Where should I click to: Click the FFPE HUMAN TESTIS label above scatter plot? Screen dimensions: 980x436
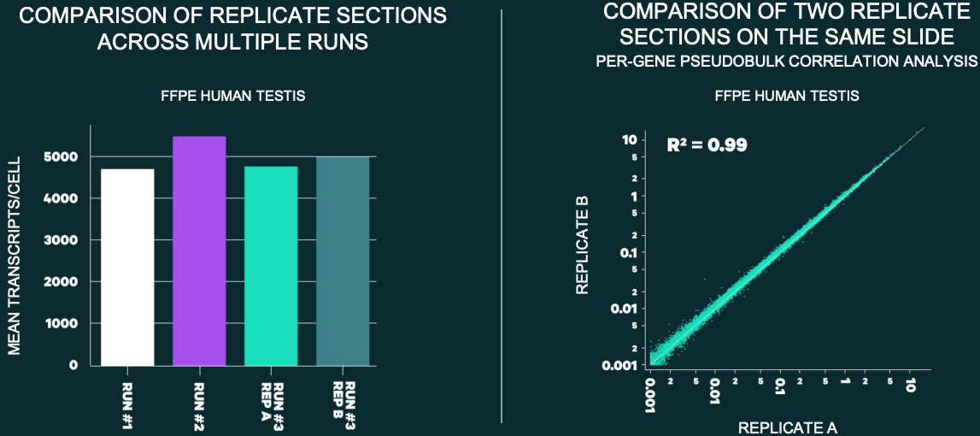coord(787,96)
